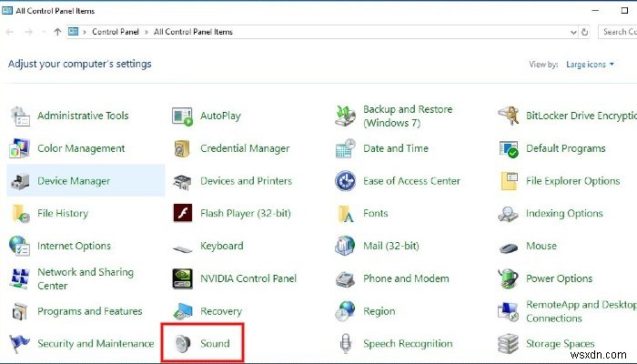Click the Control Panel breadcrumb segment
The image size is (637, 364).
116,32
